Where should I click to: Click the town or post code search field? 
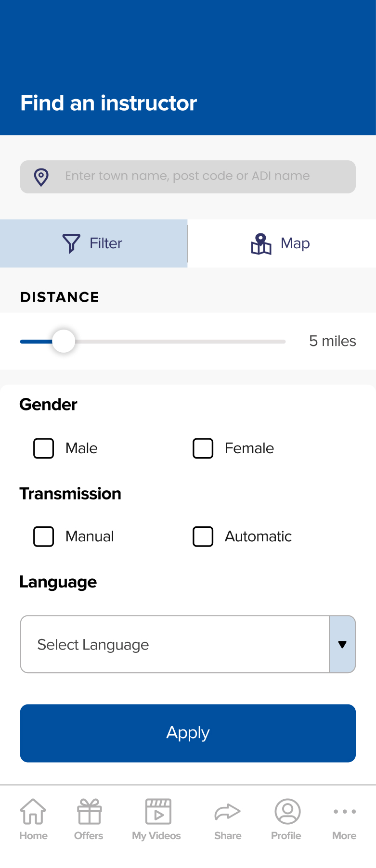202,177
